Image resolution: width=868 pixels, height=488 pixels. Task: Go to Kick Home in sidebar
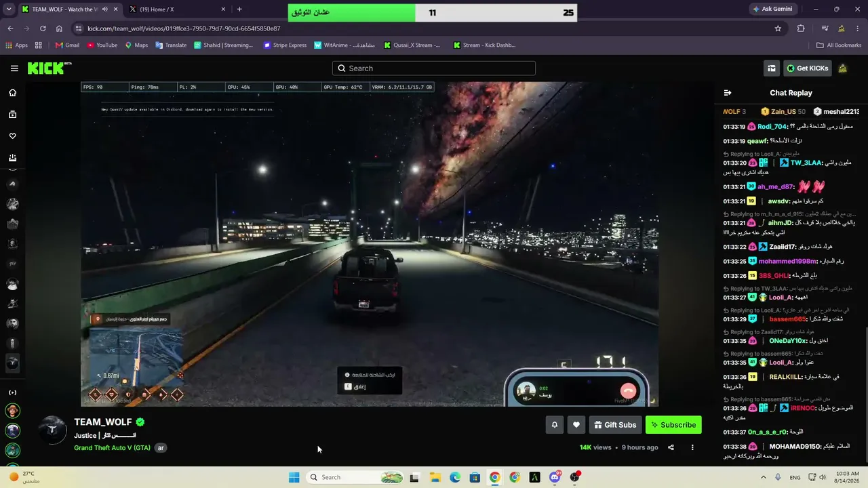[12, 93]
